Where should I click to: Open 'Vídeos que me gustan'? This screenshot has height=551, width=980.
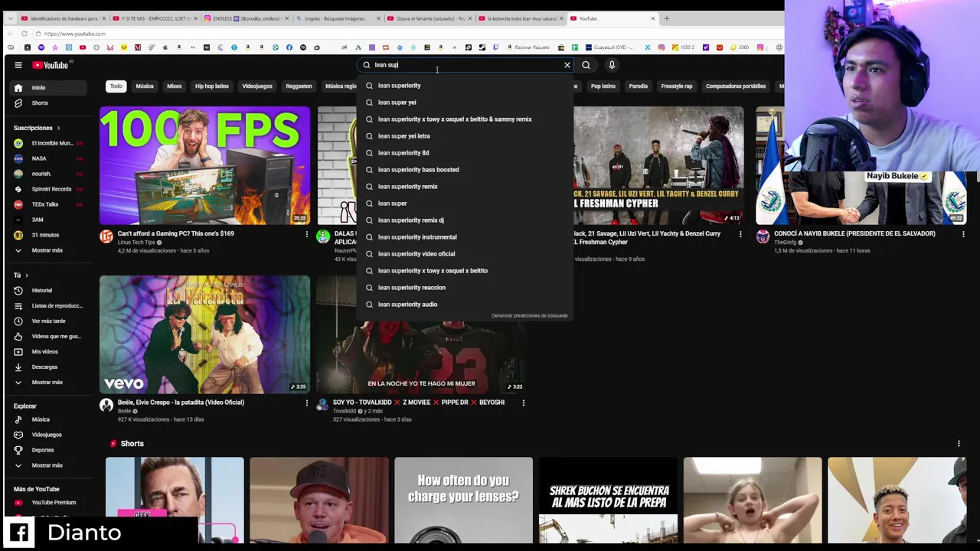46,337
